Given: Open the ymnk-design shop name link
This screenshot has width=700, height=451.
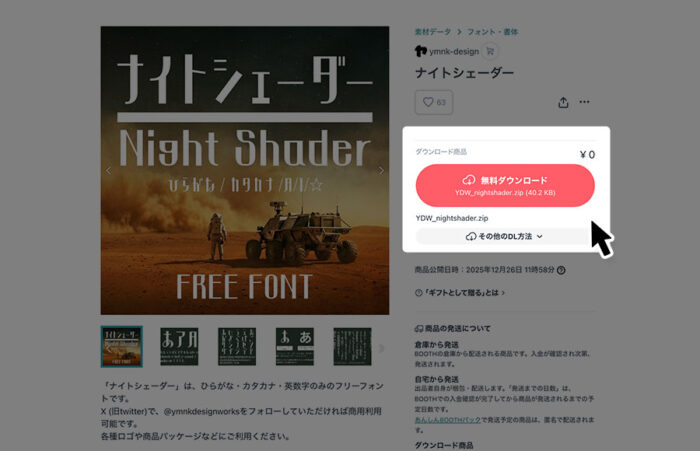Looking at the screenshot, I should point(454,51).
